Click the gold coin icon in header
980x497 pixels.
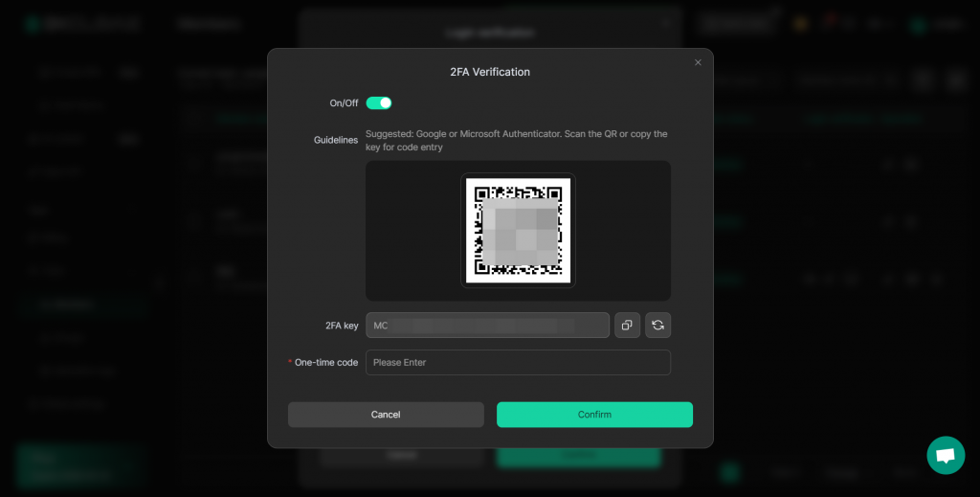coord(801,24)
